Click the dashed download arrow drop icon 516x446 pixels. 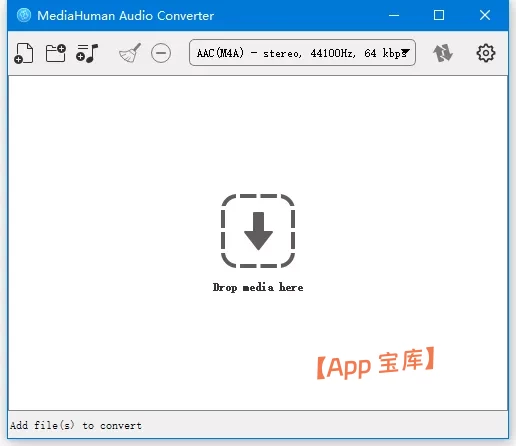[x=258, y=231]
